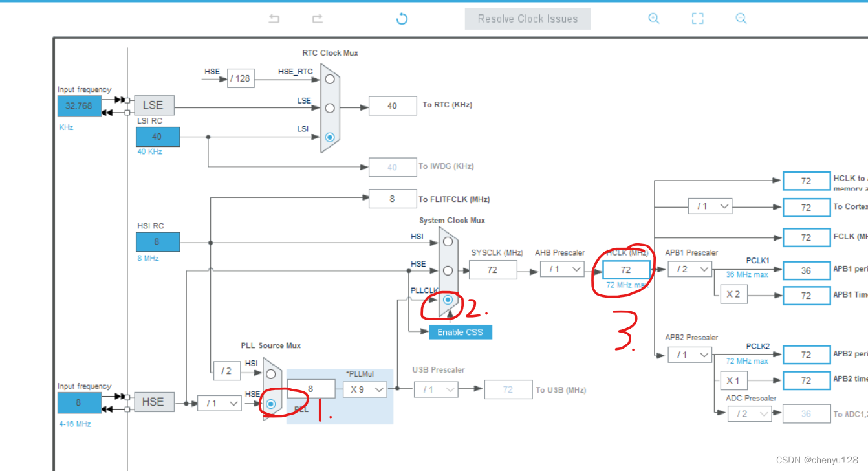Click LSI RC 40 block
This screenshot has height=471, width=868.
pyautogui.click(x=157, y=137)
